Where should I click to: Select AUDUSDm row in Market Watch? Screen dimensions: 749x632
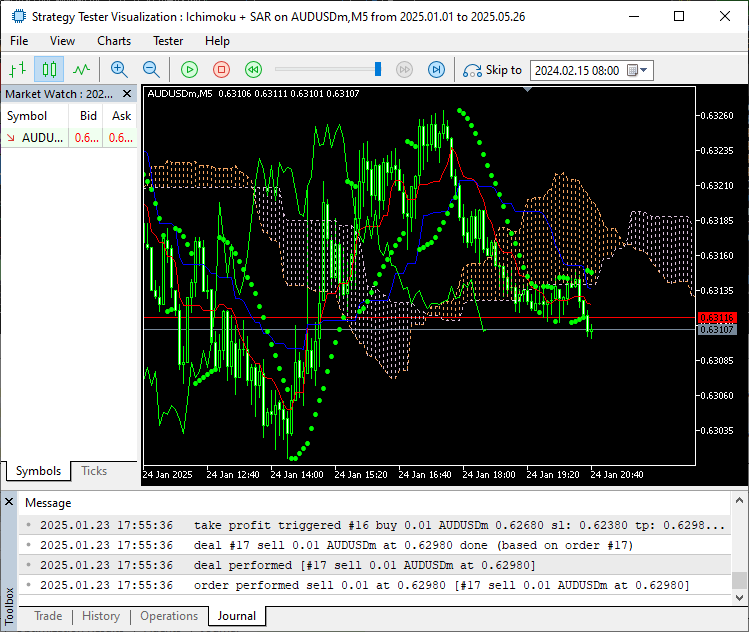pyautogui.click(x=40, y=138)
